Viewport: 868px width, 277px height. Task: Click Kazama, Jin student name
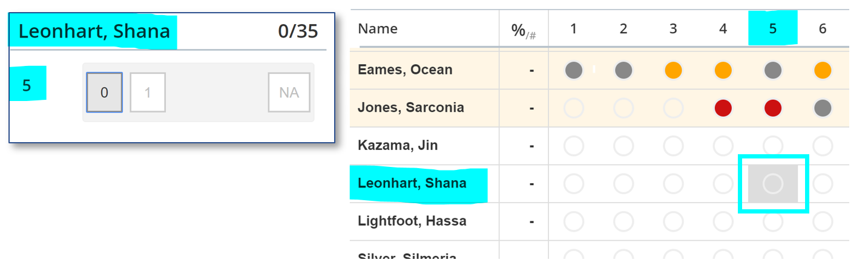click(398, 146)
